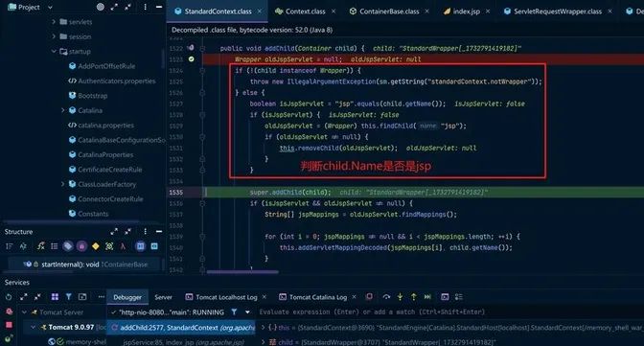This screenshot has width=644, height=346.
Task: Click Filter icon in Services toolbar
Action: pos(69,297)
